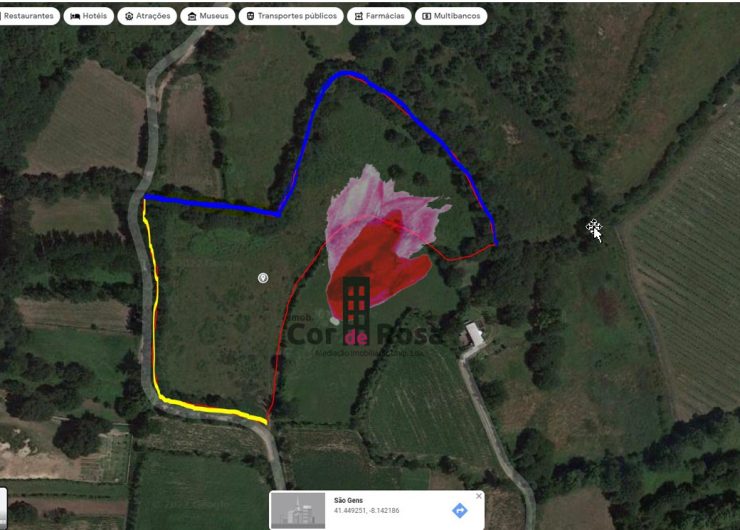Click the coordinates 41.449251, -8.142186
This screenshot has width=740, height=530.
(x=366, y=511)
